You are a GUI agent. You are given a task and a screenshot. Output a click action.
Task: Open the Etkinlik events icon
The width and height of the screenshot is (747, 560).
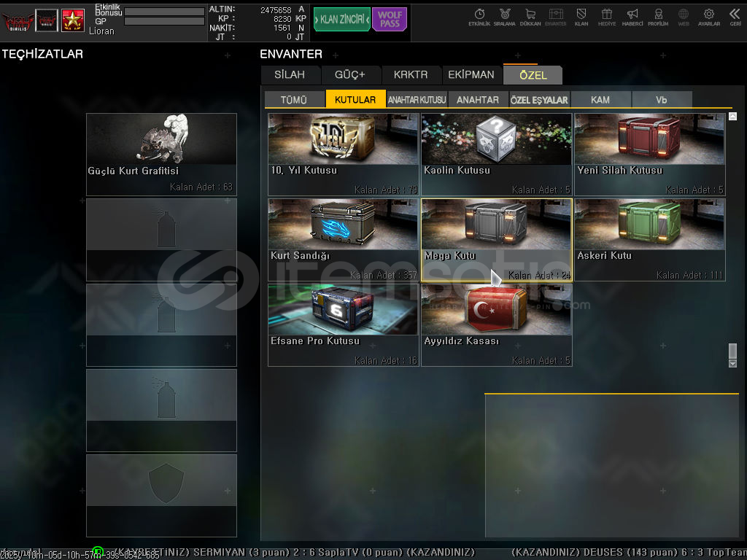(479, 17)
